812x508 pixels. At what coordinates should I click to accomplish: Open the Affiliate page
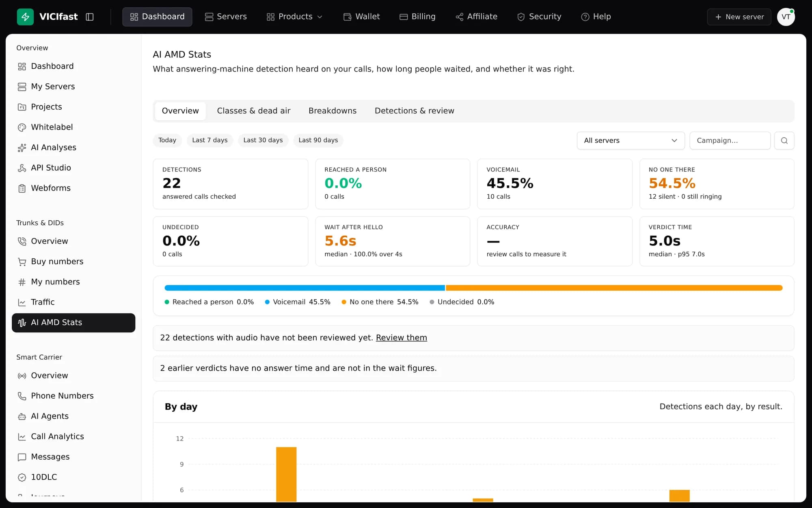[x=477, y=17]
